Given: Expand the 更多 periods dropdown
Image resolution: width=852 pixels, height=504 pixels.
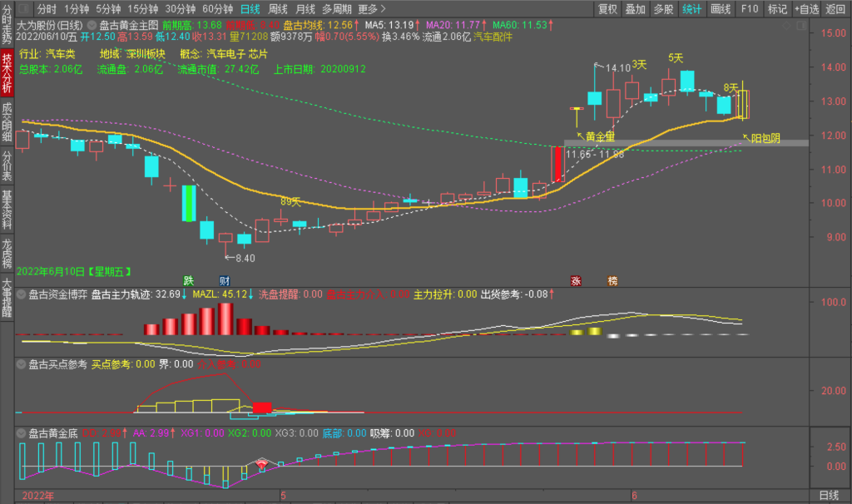Looking at the screenshot, I should (x=371, y=9).
